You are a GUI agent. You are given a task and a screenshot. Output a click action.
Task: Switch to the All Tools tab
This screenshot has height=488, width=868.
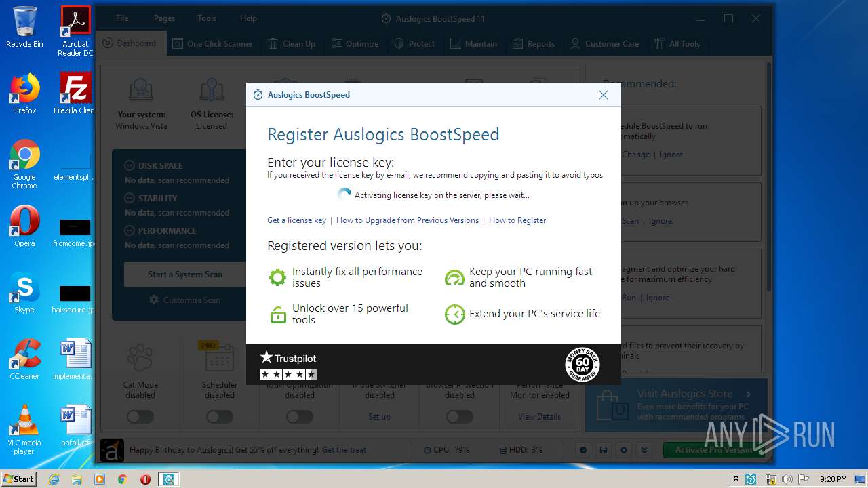(x=677, y=43)
